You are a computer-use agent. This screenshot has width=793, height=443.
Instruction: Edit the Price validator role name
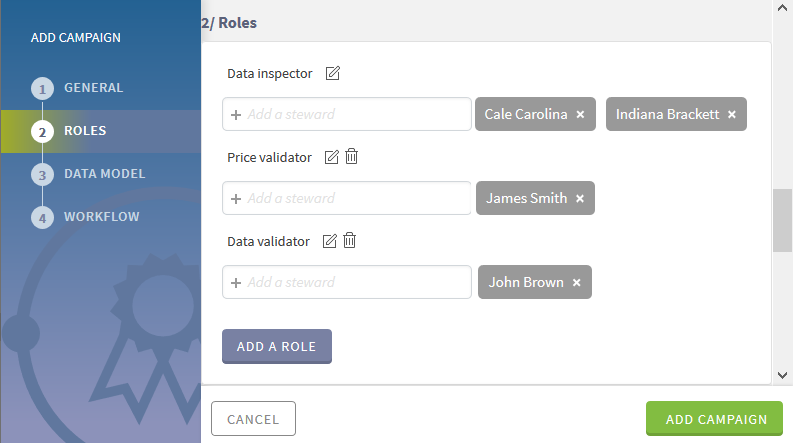coord(332,157)
